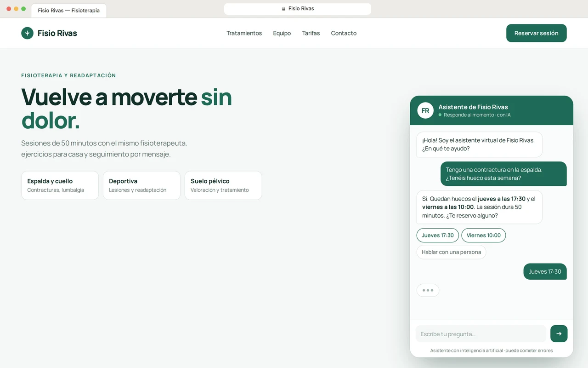Screen dimensions: 588x368
Task: Pick the Viernes 10:00 slot chip
Action: pos(484,235)
